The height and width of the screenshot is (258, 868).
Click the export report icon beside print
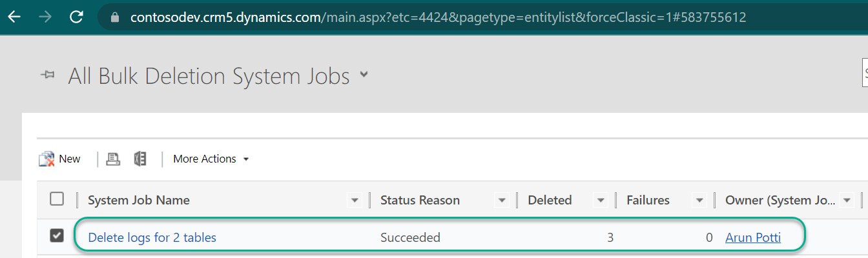point(140,159)
